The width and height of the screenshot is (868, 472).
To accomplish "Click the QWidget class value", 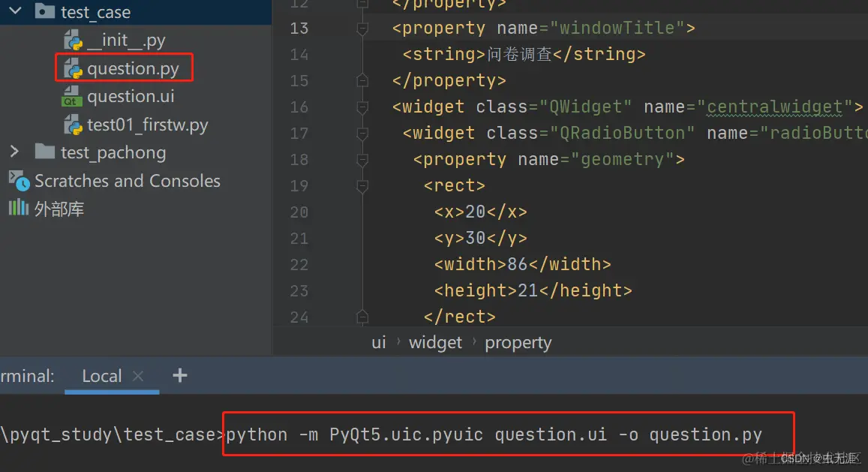I will click(586, 107).
